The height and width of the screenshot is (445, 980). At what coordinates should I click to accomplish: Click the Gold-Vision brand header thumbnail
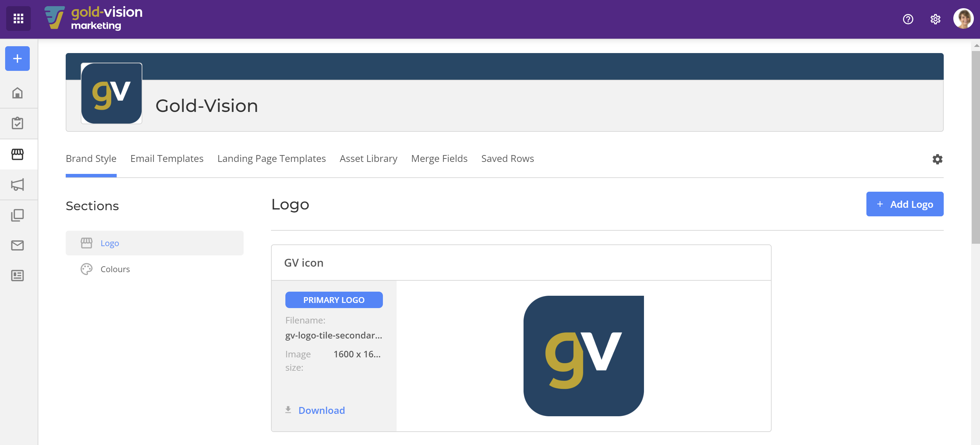pos(112,93)
